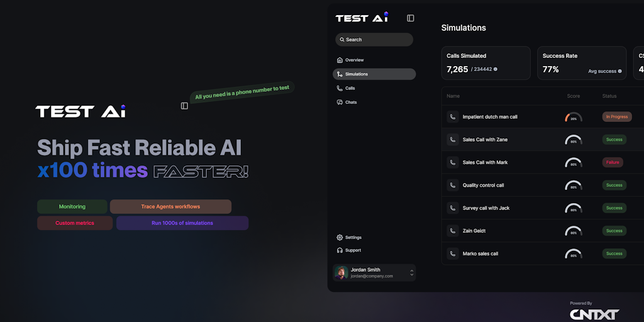Viewport: 644px width, 322px height.
Task: Click the TEST AI logo in dashboard sidebar
Action: click(x=362, y=17)
